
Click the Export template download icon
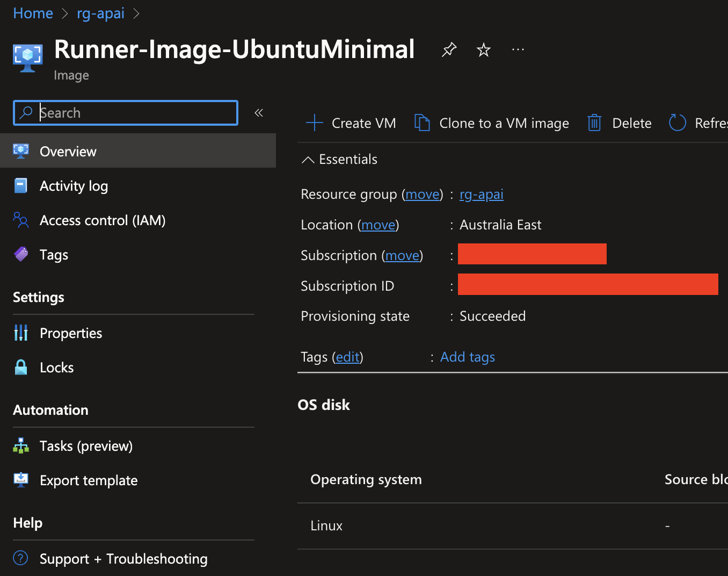click(21, 480)
